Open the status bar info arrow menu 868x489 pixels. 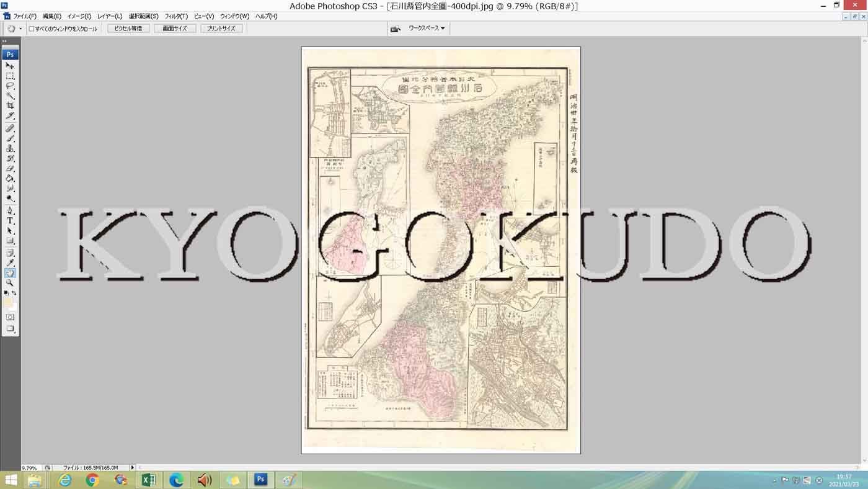(132, 467)
